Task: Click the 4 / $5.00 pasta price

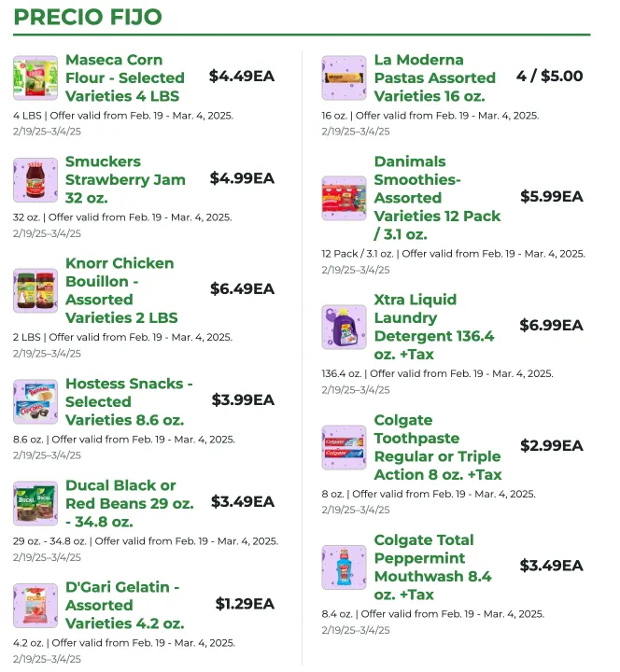Action: 549,77
